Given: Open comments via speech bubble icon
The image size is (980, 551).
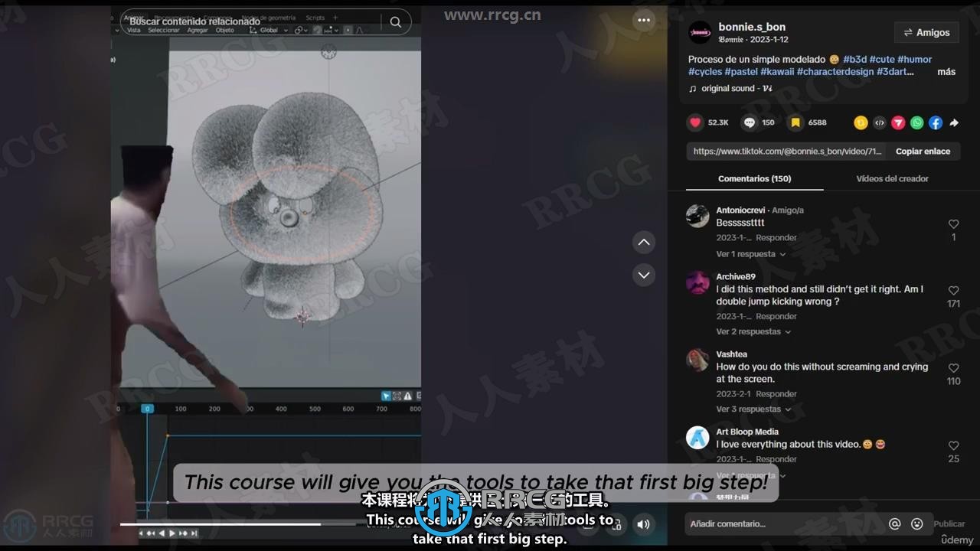Looking at the screenshot, I should 750,122.
